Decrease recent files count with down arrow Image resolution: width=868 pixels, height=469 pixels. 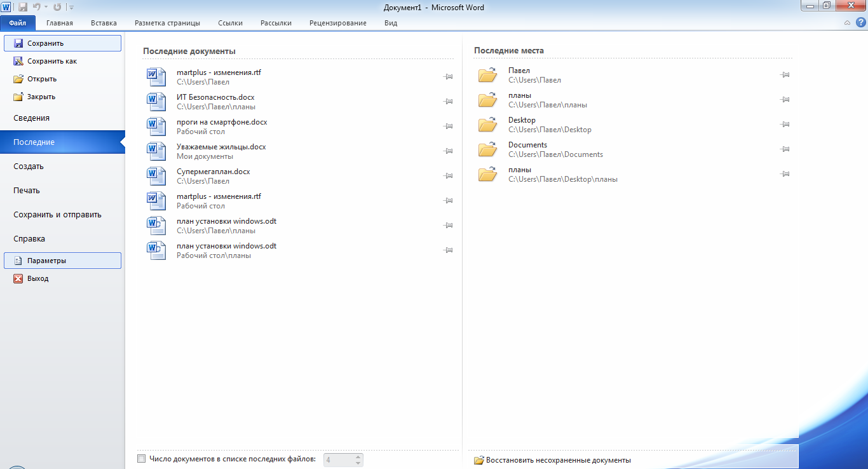coord(359,463)
